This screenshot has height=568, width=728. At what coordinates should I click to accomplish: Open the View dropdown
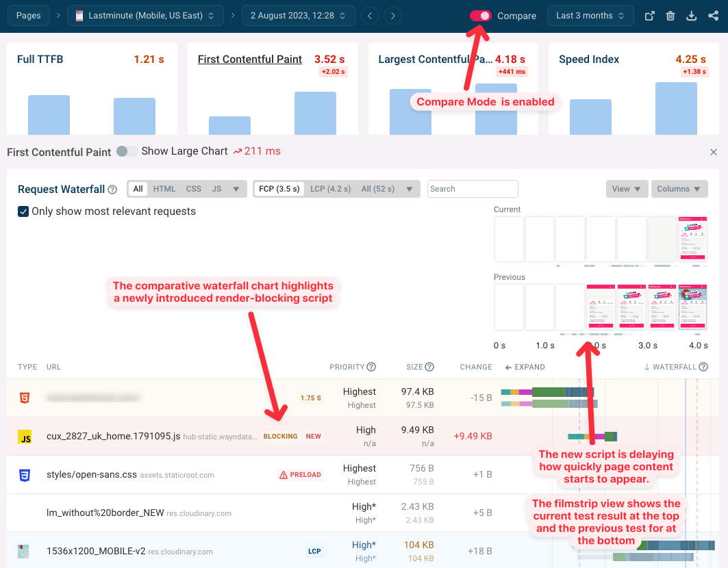[x=627, y=189]
